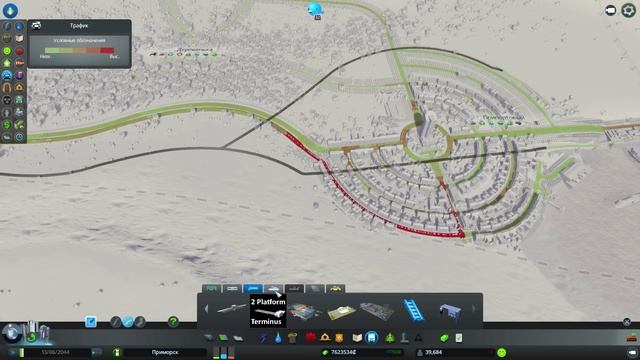Viewport: 640px width, 360px height.
Task: Open the Garbage services menu
Action: click(x=293, y=338)
